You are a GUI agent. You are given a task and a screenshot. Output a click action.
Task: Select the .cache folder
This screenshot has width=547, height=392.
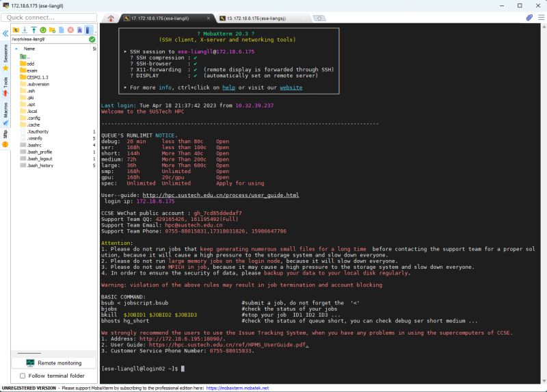coord(30,125)
